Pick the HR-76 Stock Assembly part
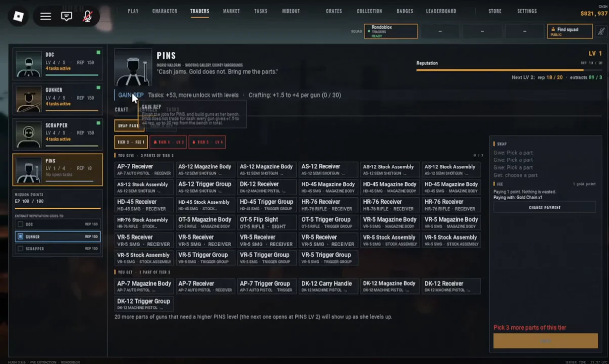Viewport: 609px width, 364px height. coord(144,222)
